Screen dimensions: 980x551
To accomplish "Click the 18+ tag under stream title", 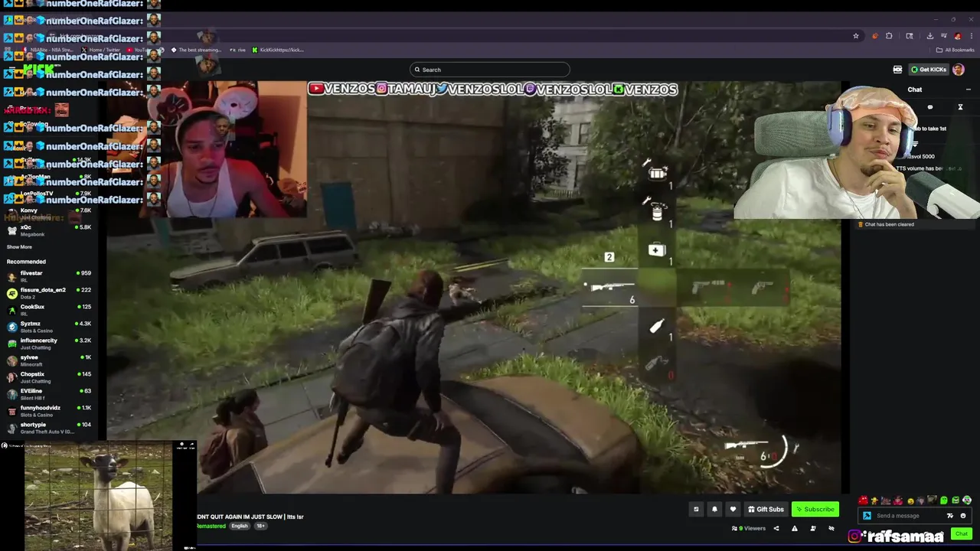I will tap(260, 527).
